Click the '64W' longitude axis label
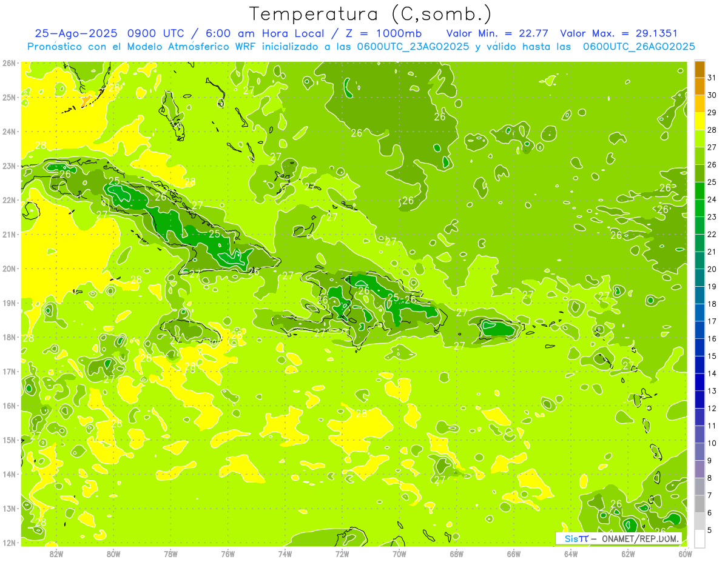Image resolution: width=728 pixels, height=562 pixels. click(571, 554)
